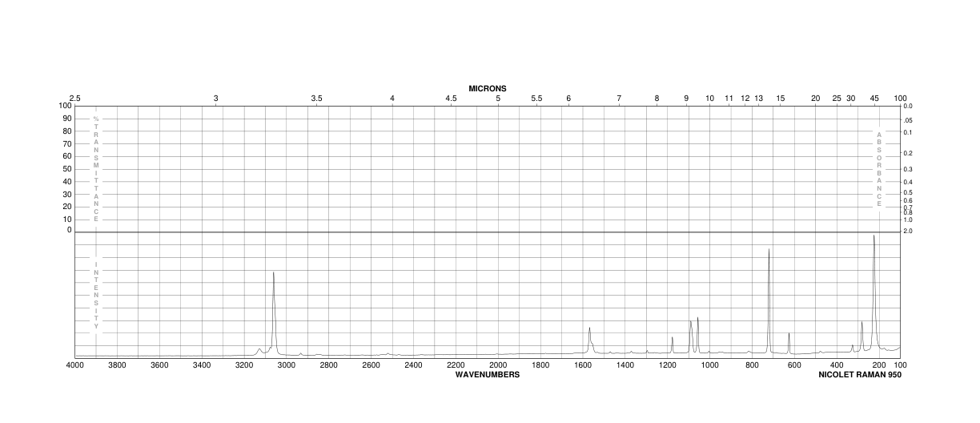Select the 800 wavenumber tick label

point(752,365)
